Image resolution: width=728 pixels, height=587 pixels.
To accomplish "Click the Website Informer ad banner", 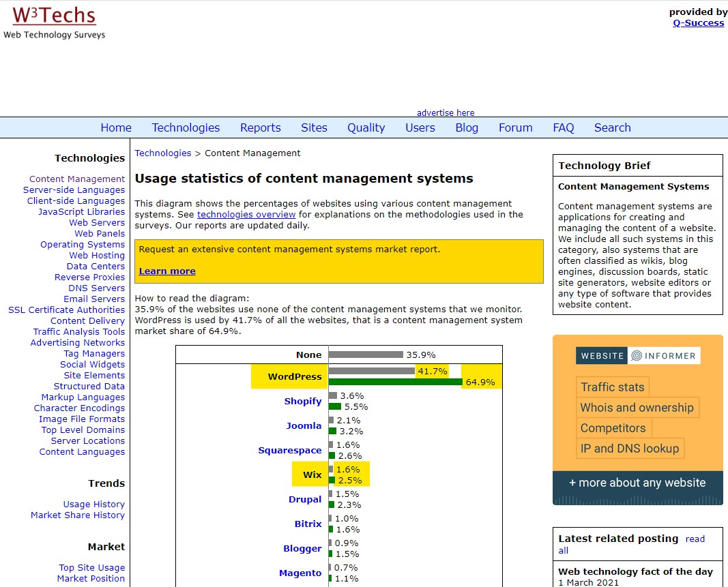I will click(x=638, y=420).
